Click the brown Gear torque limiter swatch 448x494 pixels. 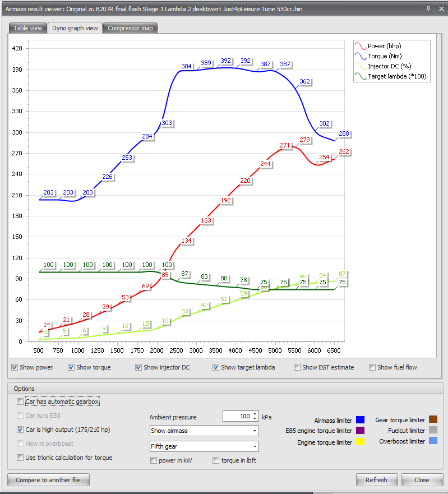click(433, 419)
